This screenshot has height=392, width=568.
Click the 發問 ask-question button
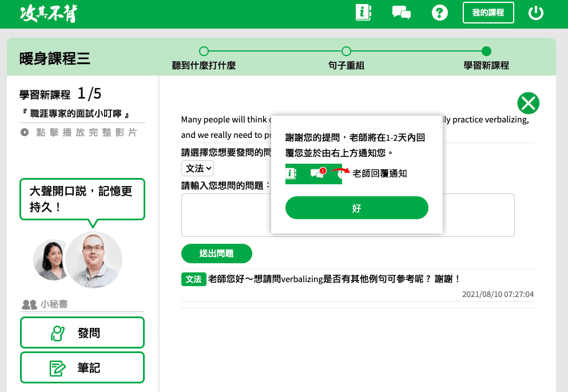pos(82,332)
